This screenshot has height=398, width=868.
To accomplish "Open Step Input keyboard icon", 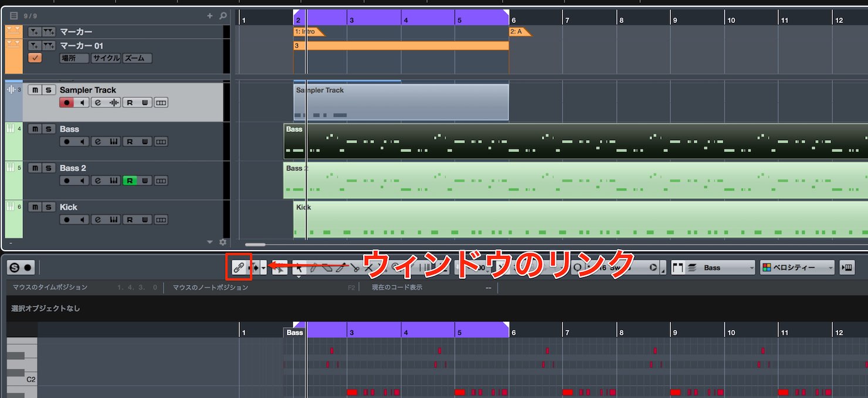I will pos(847,268).
